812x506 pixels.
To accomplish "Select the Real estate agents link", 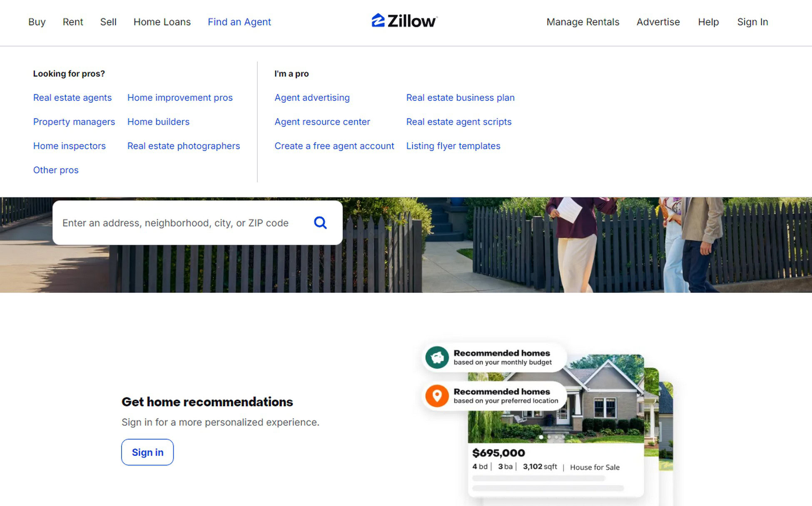I will pyautogui.click(x=72, y=97).
